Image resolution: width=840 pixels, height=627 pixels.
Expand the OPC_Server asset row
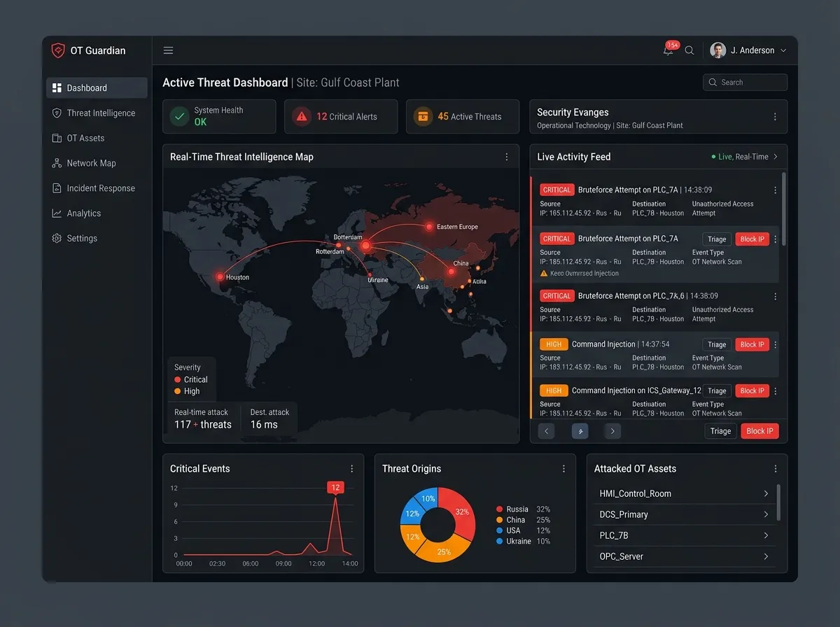point(685,556)
